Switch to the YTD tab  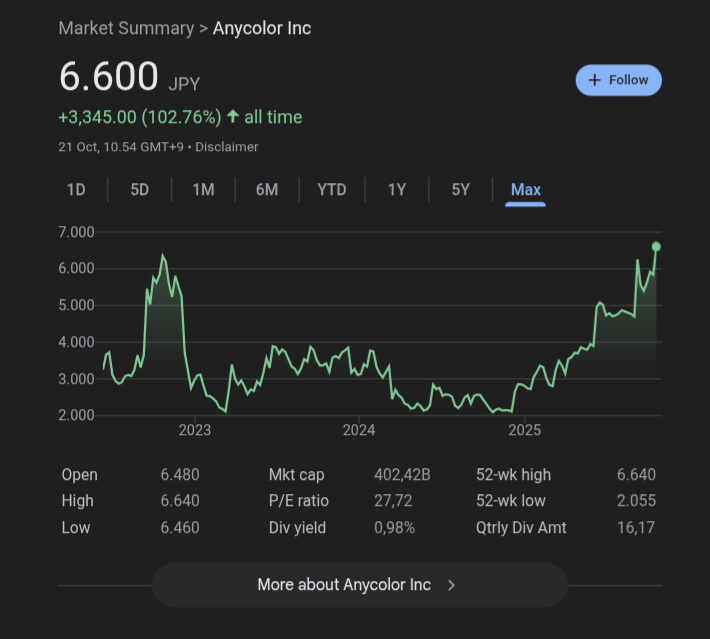(332, 189)
